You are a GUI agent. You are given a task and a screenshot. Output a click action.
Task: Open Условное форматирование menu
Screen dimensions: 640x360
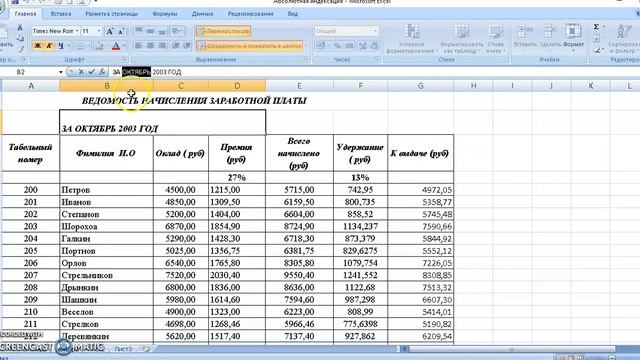(412, 39)
